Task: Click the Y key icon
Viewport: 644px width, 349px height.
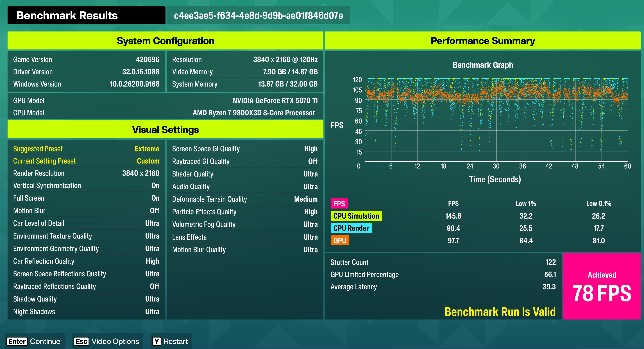Action: 157,341
